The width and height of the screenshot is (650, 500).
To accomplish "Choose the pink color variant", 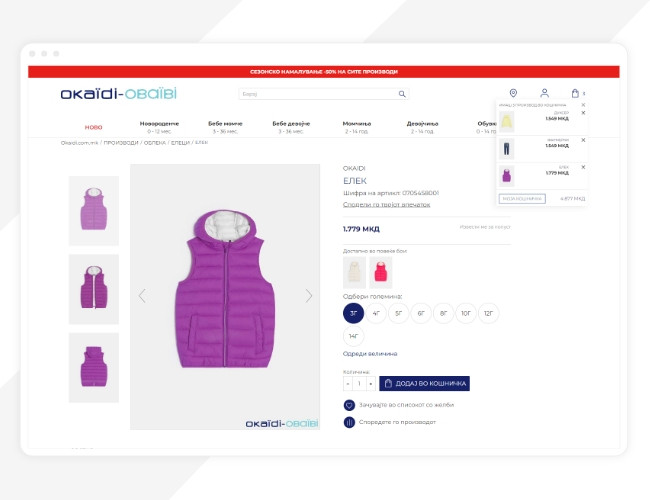I will 381,272.
